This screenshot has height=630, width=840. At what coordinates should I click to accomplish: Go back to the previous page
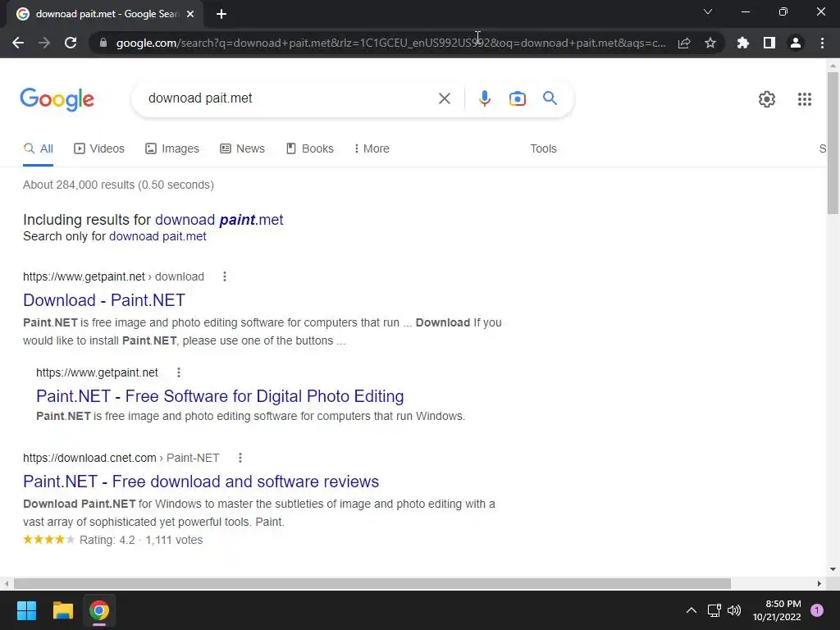pos(18,43)
